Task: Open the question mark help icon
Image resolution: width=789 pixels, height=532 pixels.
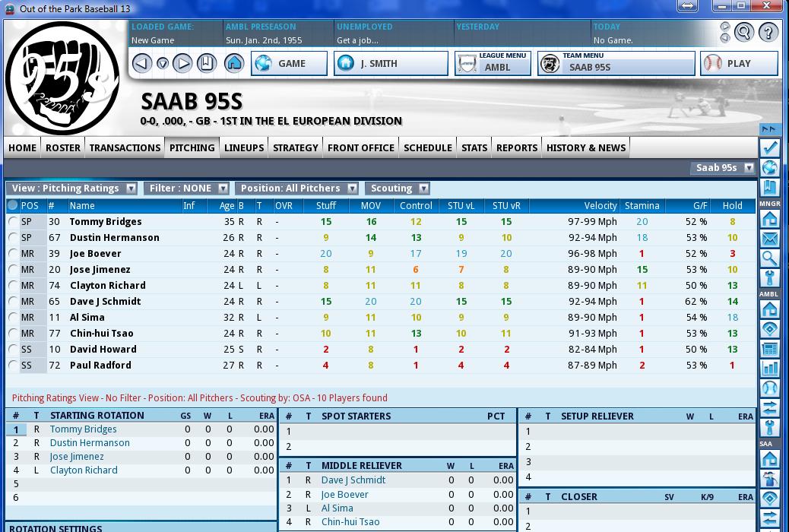Action: pos(768,33)
